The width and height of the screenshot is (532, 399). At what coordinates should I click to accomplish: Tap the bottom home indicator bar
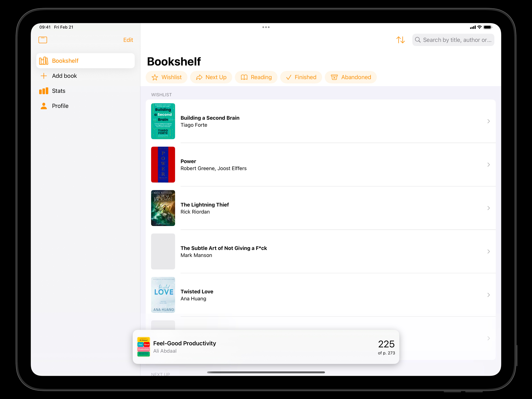266,372
